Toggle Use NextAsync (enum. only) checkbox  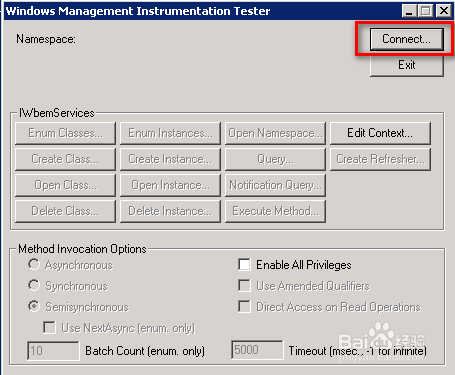49,327
